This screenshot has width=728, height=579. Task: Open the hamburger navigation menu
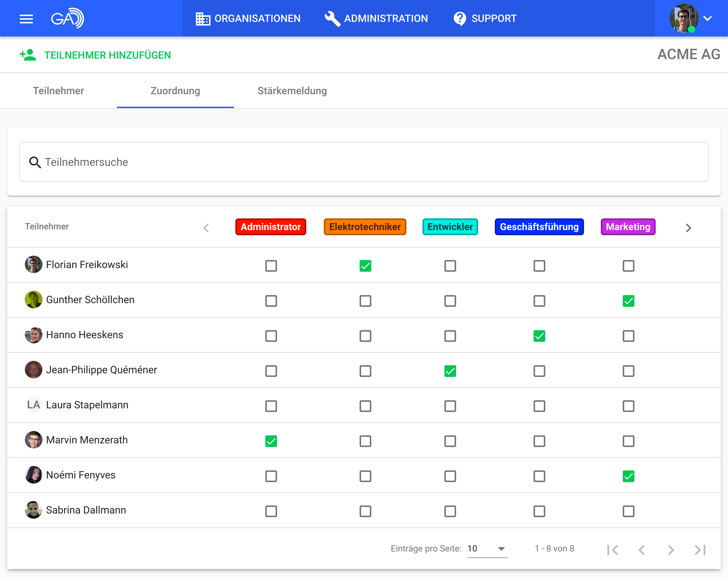(26, 19)
